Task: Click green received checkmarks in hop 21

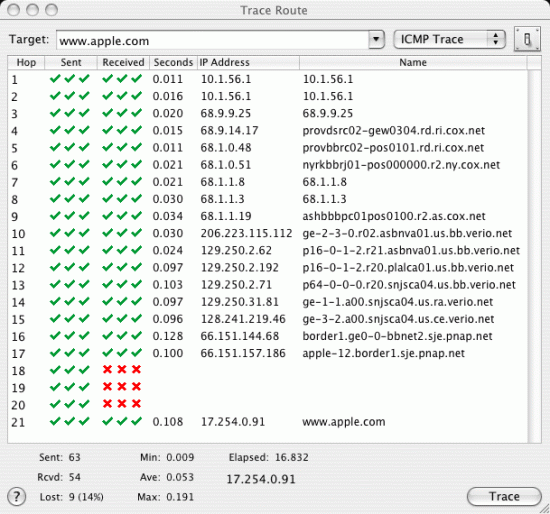Action: (x=122, y=421)
